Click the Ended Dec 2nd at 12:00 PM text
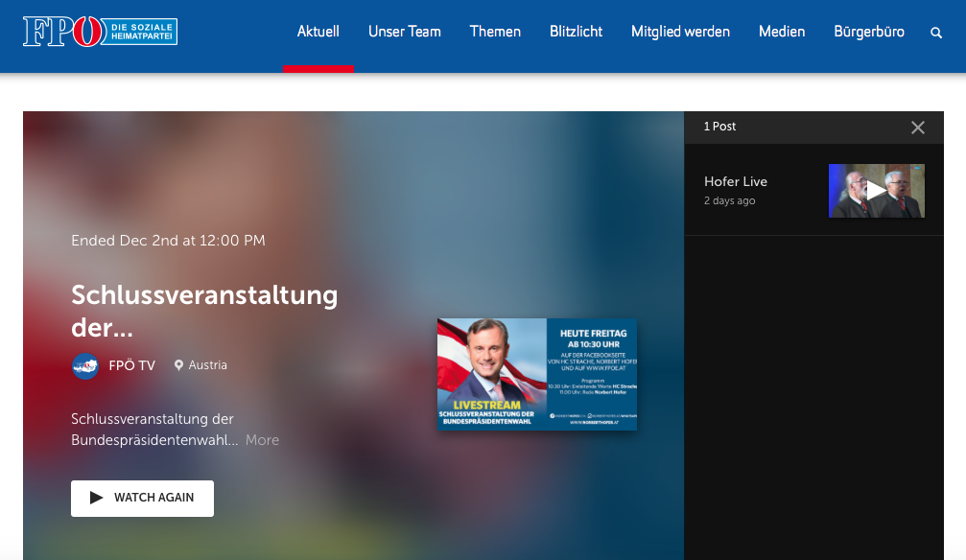The width and height of the screenshot is (966, 560). [x=168, y=241]
